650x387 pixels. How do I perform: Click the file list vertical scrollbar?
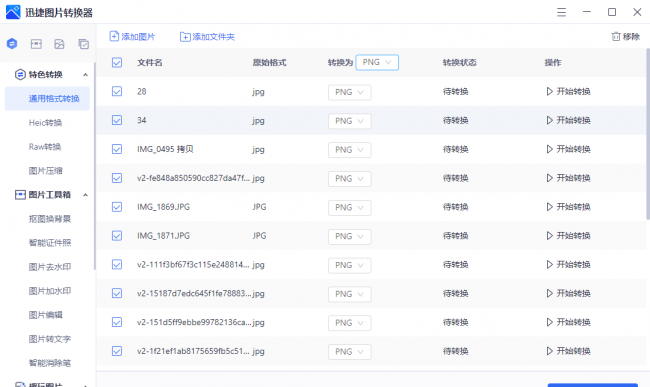648,134
